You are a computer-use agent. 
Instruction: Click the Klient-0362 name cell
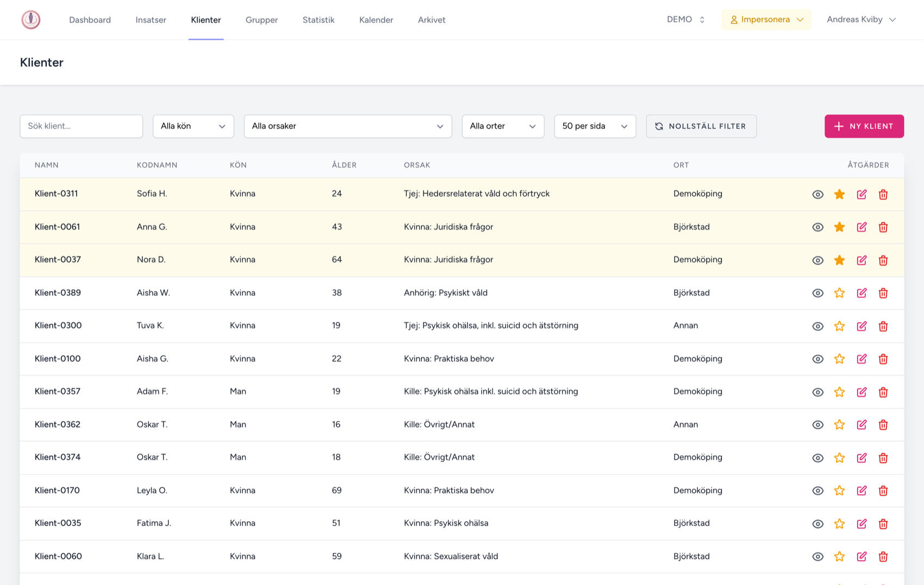[58, 424]
